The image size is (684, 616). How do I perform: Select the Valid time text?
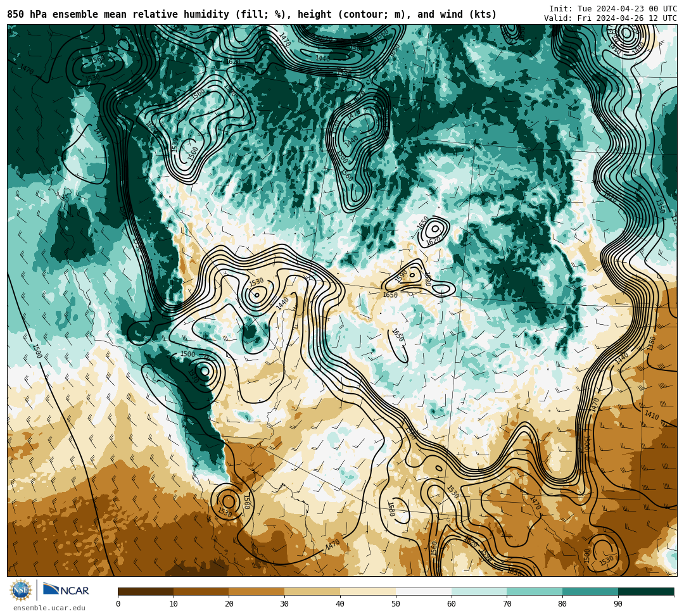tap(611, 18)
